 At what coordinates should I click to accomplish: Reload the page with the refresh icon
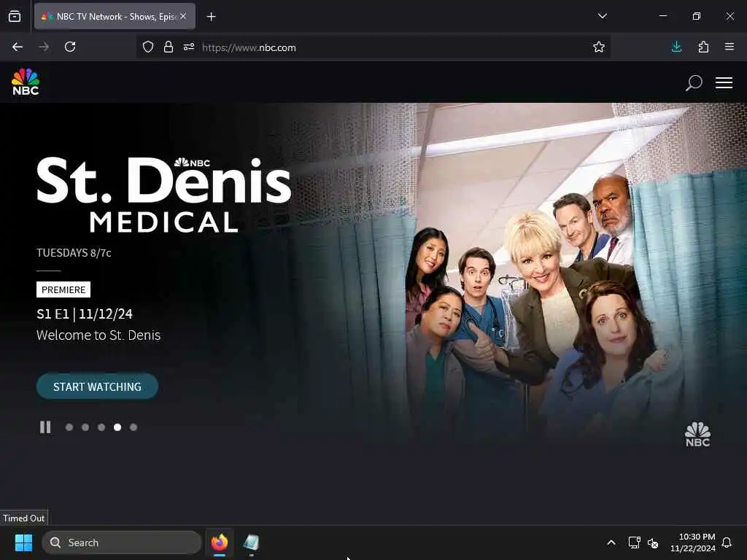point(70,47)
